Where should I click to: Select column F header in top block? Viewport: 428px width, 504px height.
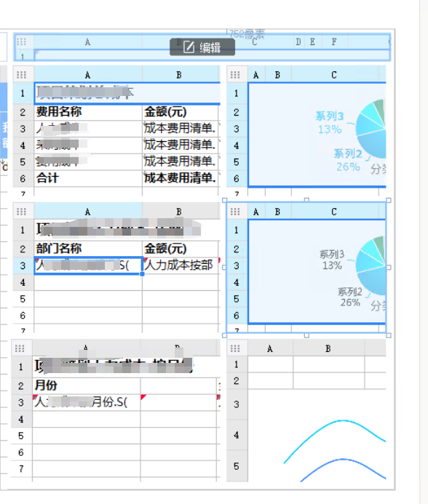(334, 42)
